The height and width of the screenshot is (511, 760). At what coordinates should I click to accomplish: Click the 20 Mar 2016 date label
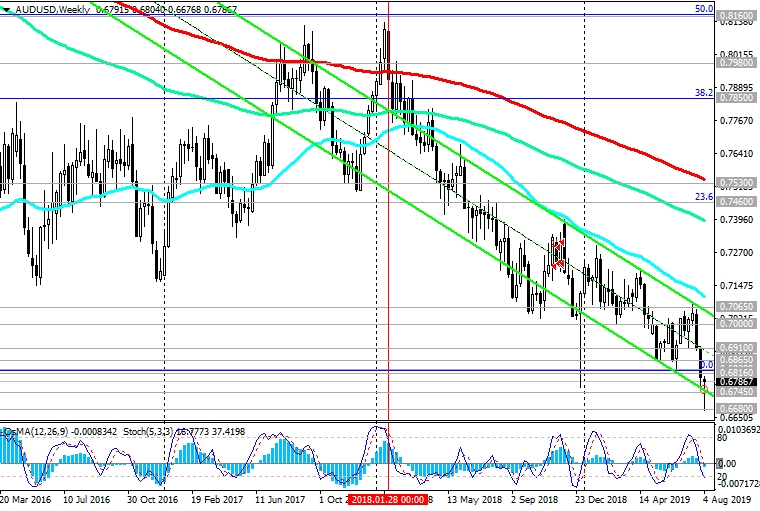(x=25, y=499)
